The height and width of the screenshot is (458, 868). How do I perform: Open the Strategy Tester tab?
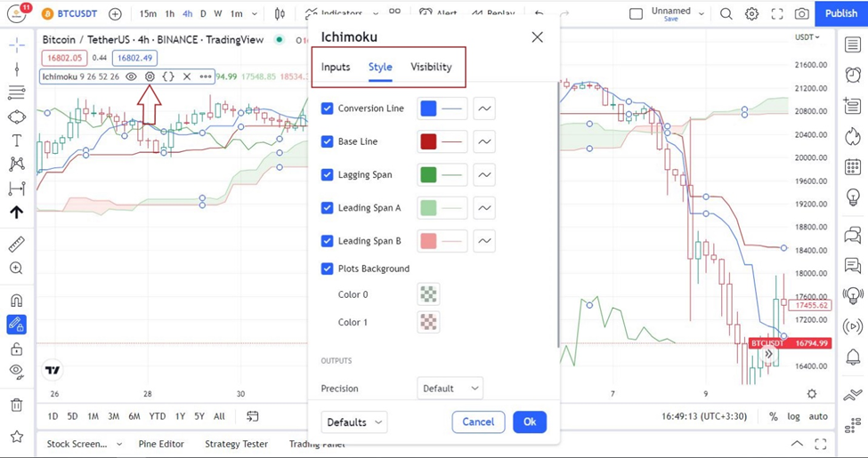tap(237, 444)
